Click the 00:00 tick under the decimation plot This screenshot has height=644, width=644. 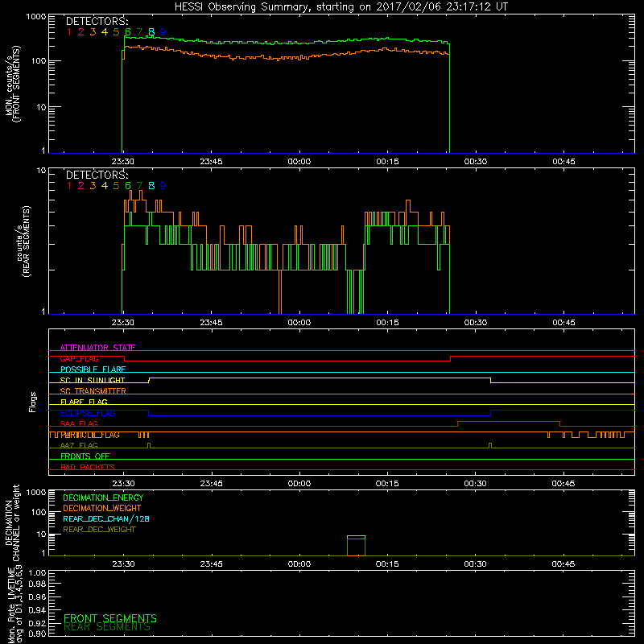click(299, 564)
